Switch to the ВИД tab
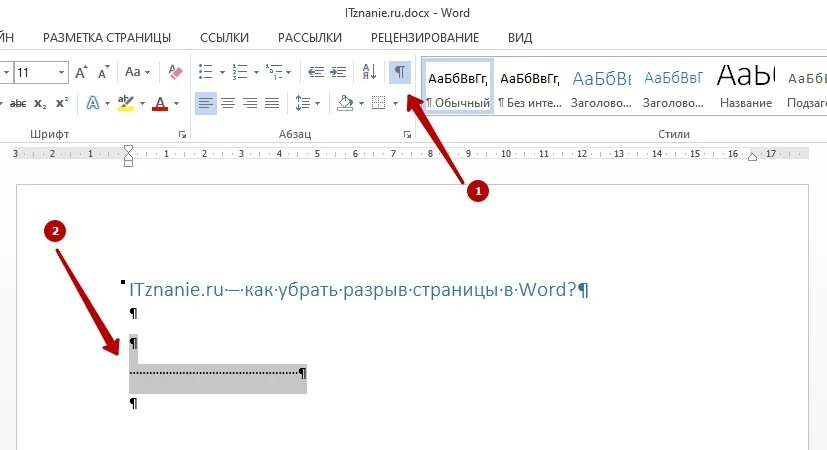 click(520, 38)
